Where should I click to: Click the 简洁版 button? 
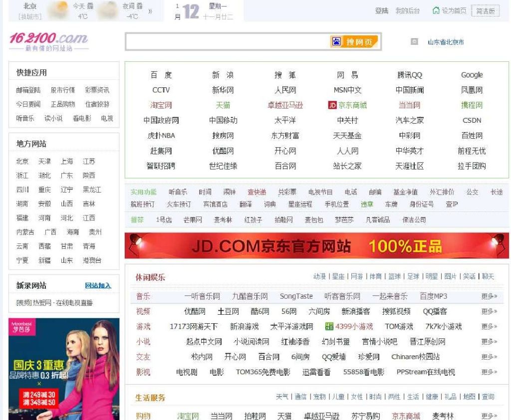click(x=486, y=10)
